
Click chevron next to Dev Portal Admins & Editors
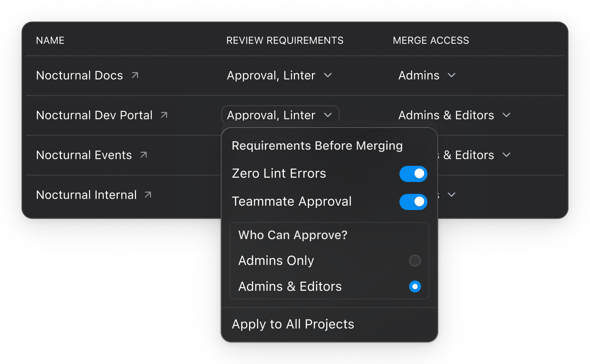point(506,115)
